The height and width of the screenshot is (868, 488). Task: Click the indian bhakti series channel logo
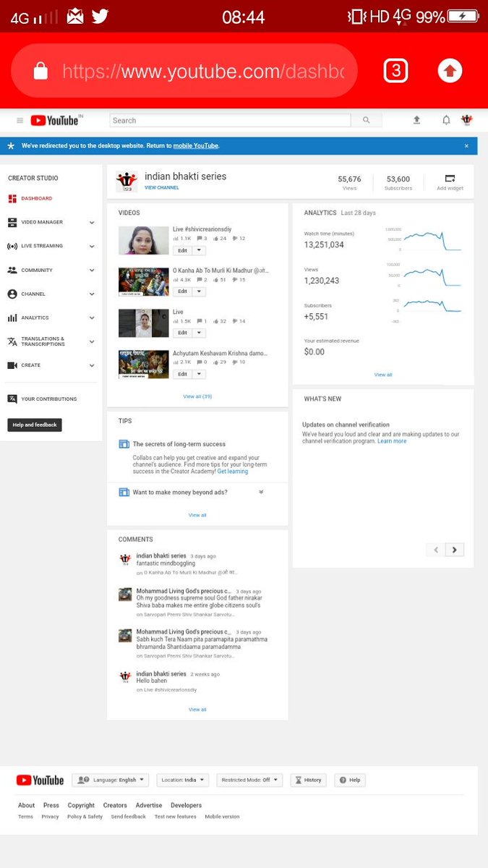(127, 182)
